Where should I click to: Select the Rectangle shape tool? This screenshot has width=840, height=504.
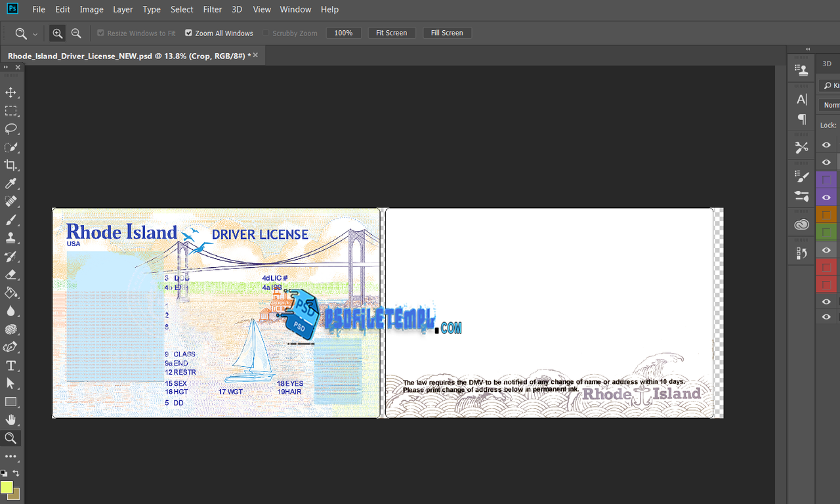pyautogui.click(x=10, y=402)
